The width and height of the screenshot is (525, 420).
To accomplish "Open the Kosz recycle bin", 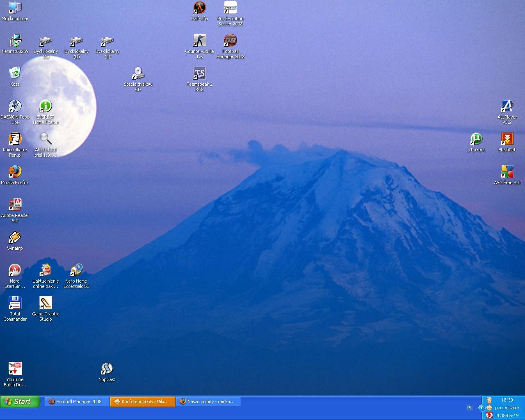I will coord(15,77).
